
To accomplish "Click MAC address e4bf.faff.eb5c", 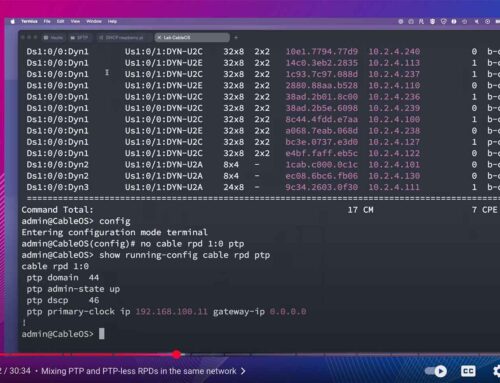I will pos(322,153).
